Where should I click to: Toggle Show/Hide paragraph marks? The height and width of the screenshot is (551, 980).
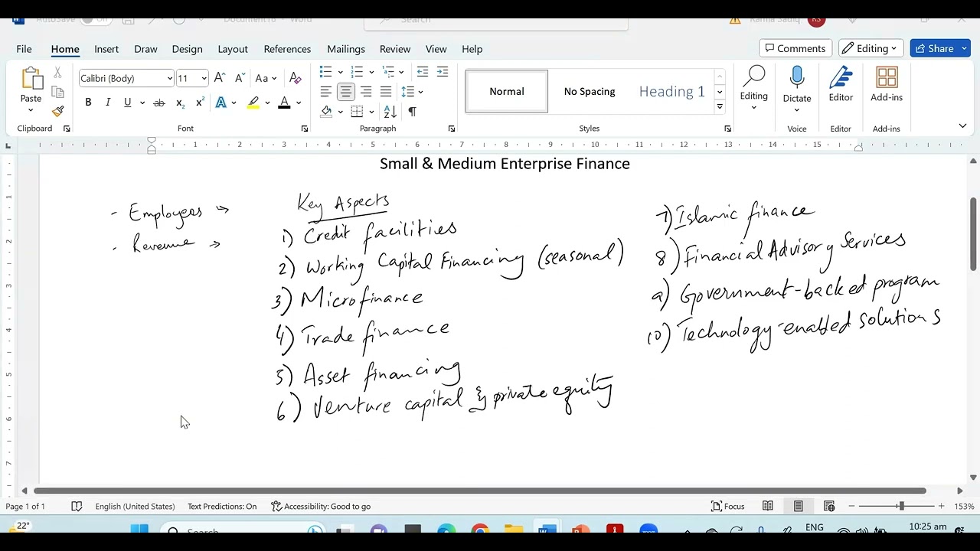point(412,112)
